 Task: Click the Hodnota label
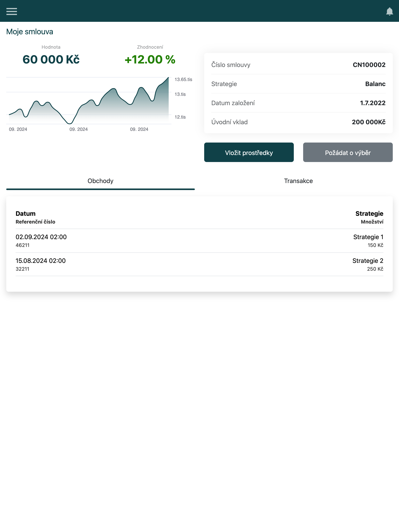click(x=51, y=47)
